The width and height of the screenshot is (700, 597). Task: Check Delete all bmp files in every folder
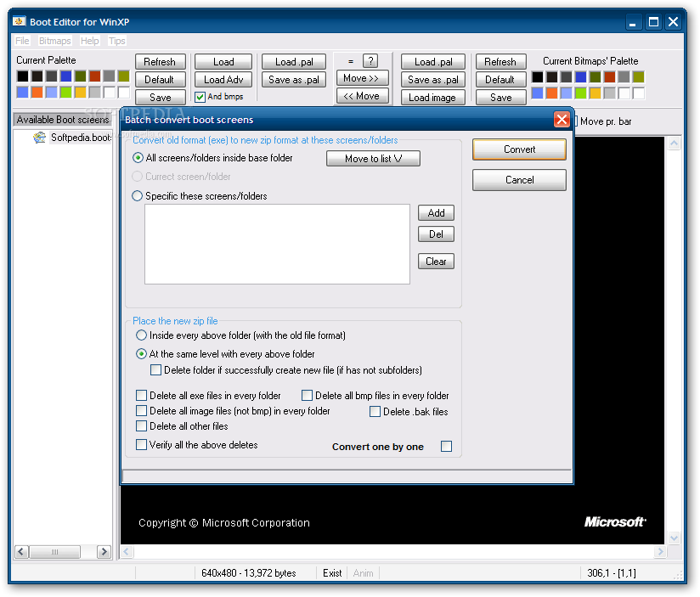(308, 396)
